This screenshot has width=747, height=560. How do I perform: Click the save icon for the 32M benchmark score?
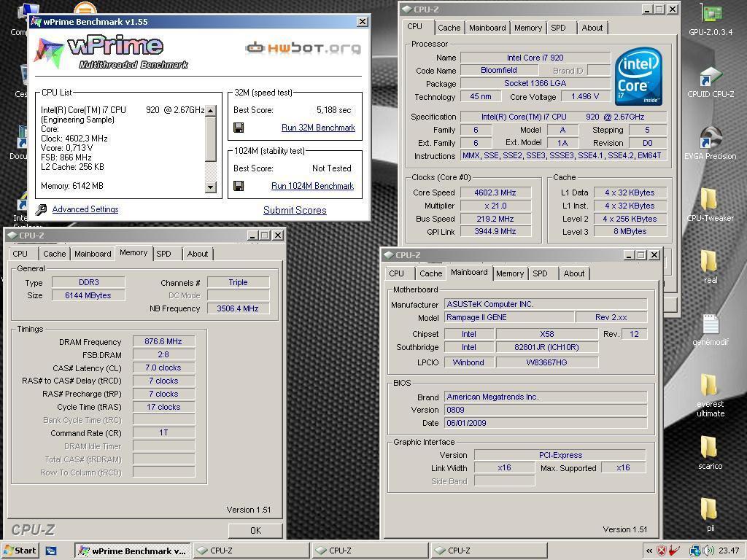coord(239,128)
